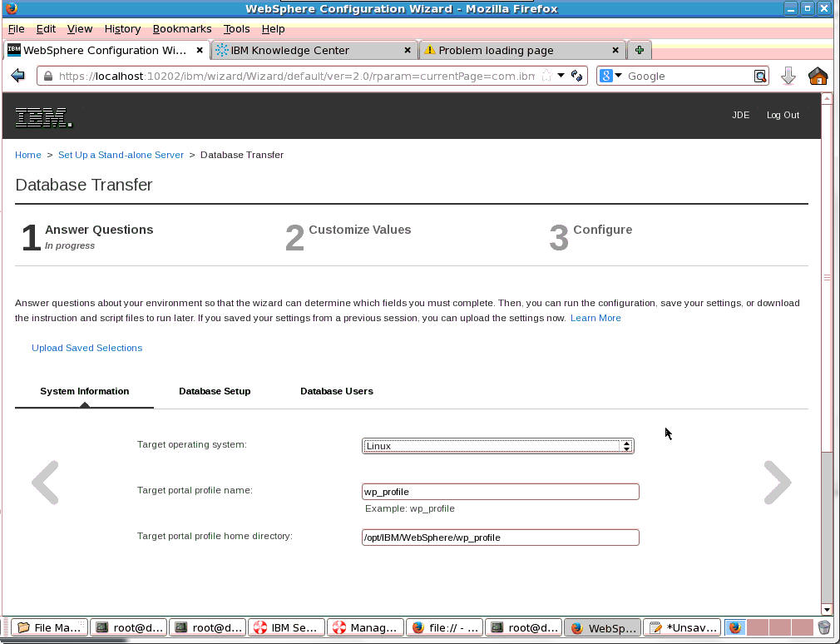The width and height of the screenshot is (840, 644).
Task: Open the History menu
Action: tap(123, 29)
